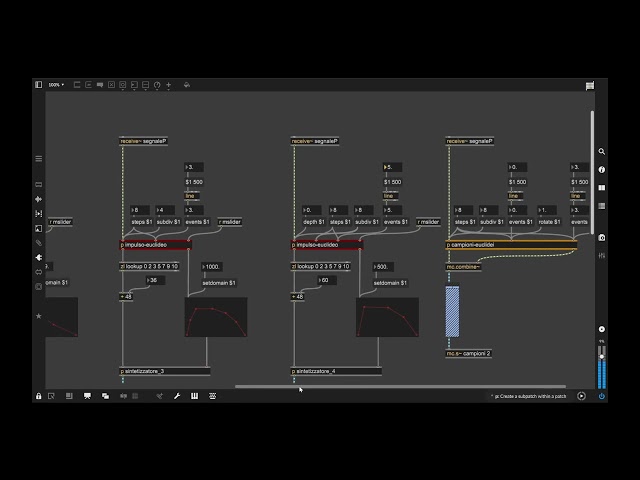Select the p sintetizzatore_4 subpatch object

[x=336, y=371]
